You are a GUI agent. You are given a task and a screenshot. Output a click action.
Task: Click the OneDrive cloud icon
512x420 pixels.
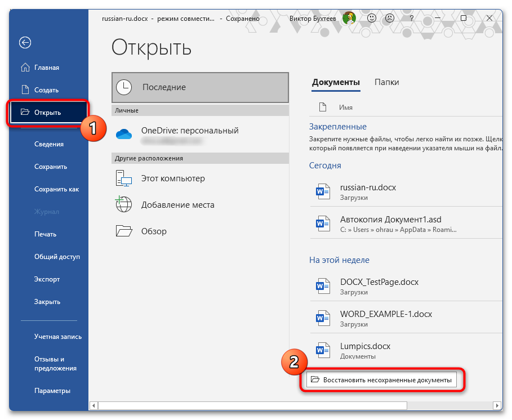pyautogui.click(x=123, y=133)
